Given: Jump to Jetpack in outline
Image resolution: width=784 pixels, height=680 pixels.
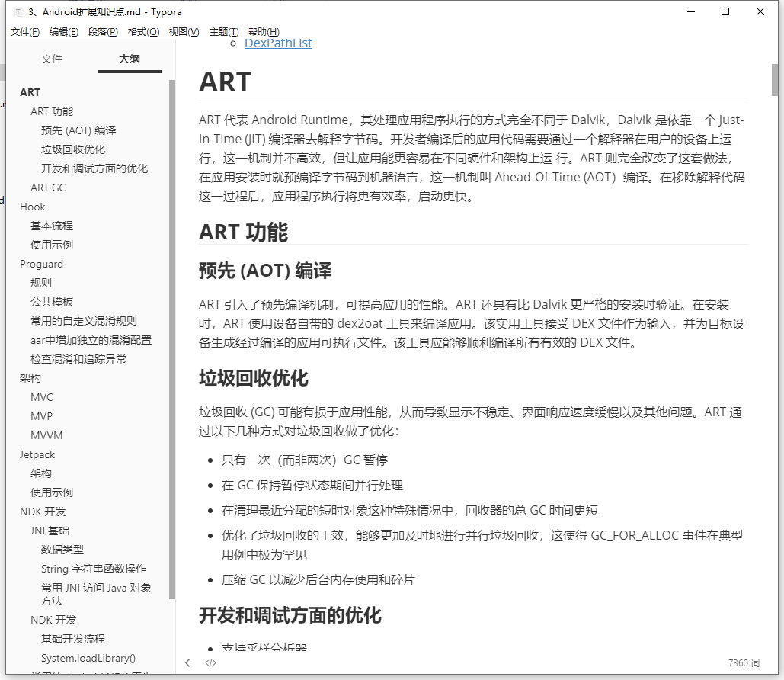Looking at the screenshot, I should click(37, 455).
